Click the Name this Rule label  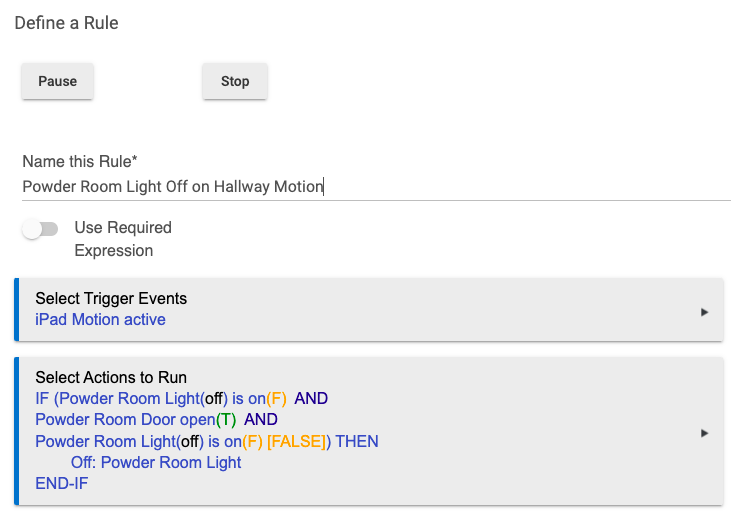(x=80, y=161)
